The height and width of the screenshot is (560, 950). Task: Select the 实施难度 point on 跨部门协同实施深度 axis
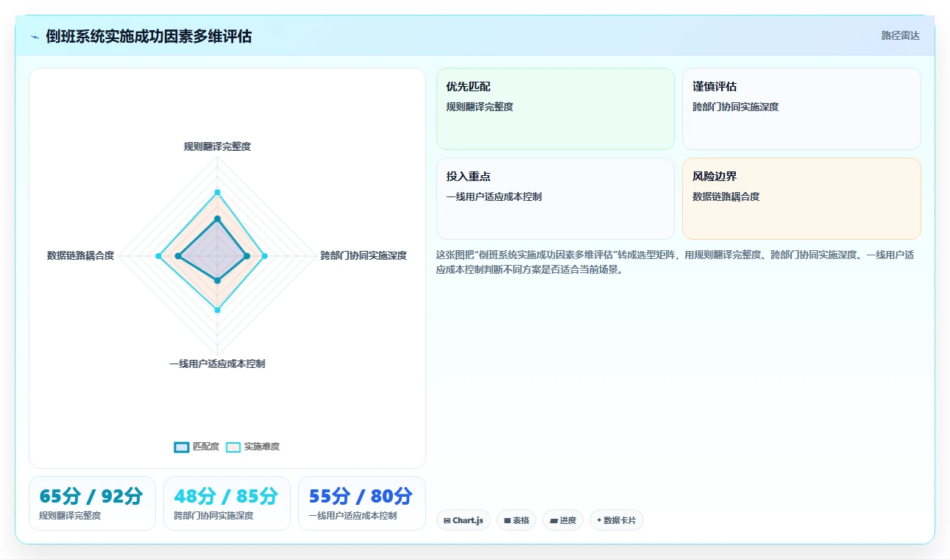265,256
